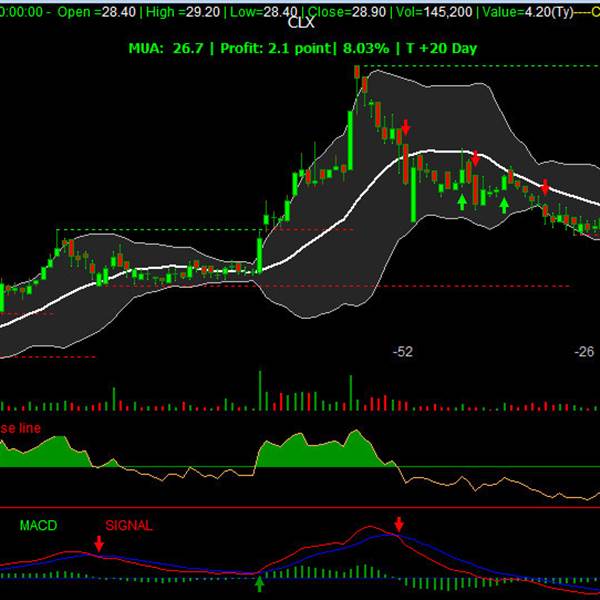Click the -26 bar offset label
Image resolution: width=600 pixels, height=600 pixels.
(584, 351)
